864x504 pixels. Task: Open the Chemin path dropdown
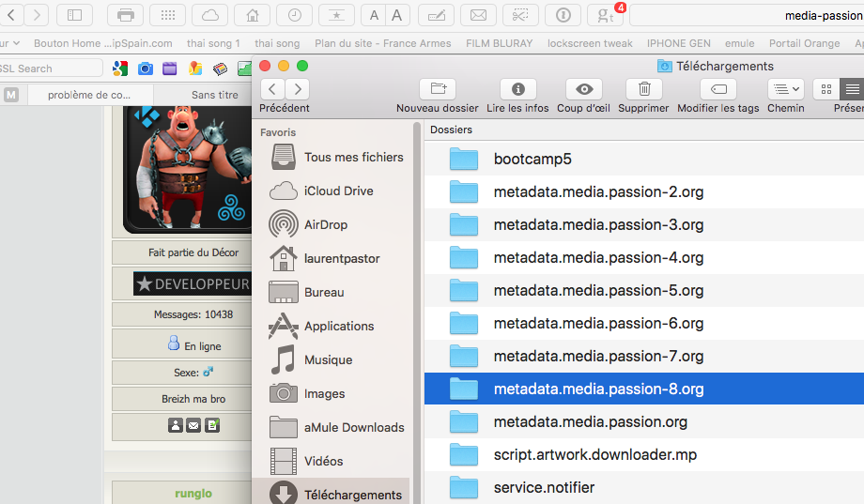(x=785, y=89)
